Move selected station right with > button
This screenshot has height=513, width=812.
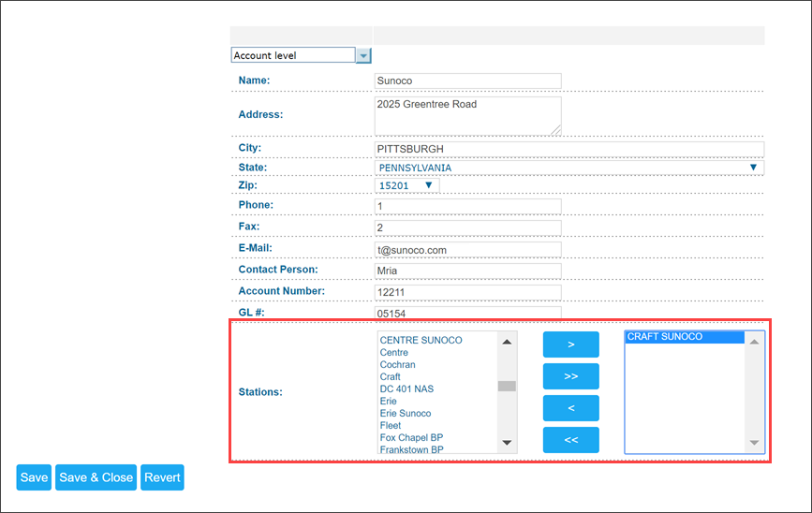coord(570,344)
